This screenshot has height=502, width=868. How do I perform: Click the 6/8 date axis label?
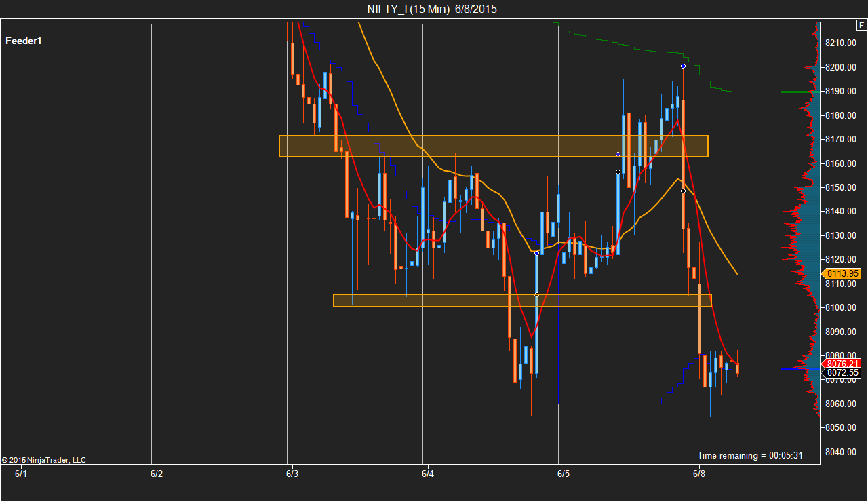point(699,474)
